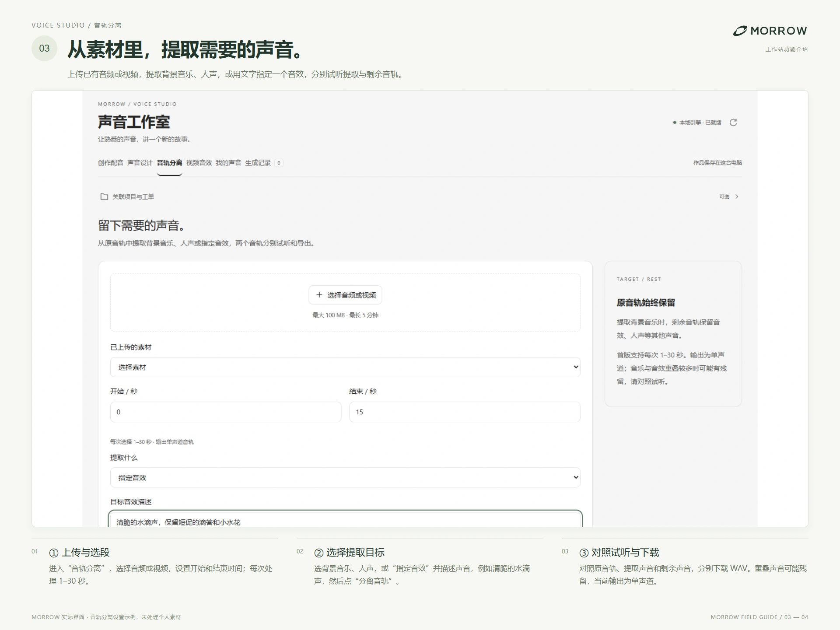Switch to 声音设计 tab
The height and width of the screenshot is (630, 840).
[x=140, y=163]
